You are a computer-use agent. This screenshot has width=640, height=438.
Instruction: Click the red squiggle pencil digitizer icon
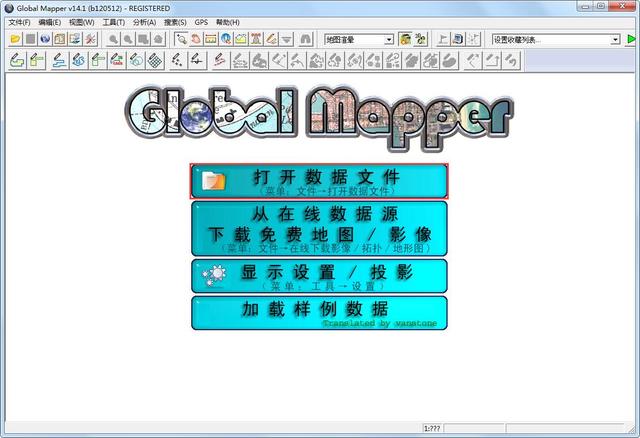point(220,60)
